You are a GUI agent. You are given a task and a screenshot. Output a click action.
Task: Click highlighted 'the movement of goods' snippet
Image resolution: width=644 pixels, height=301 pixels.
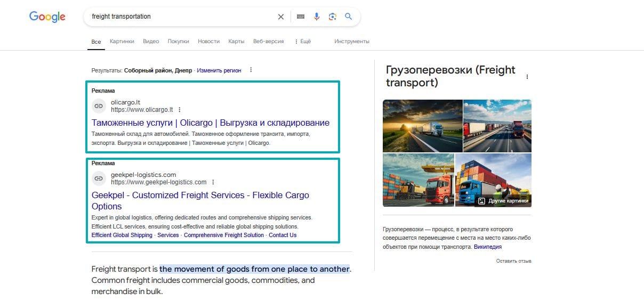tap(254, 269)
